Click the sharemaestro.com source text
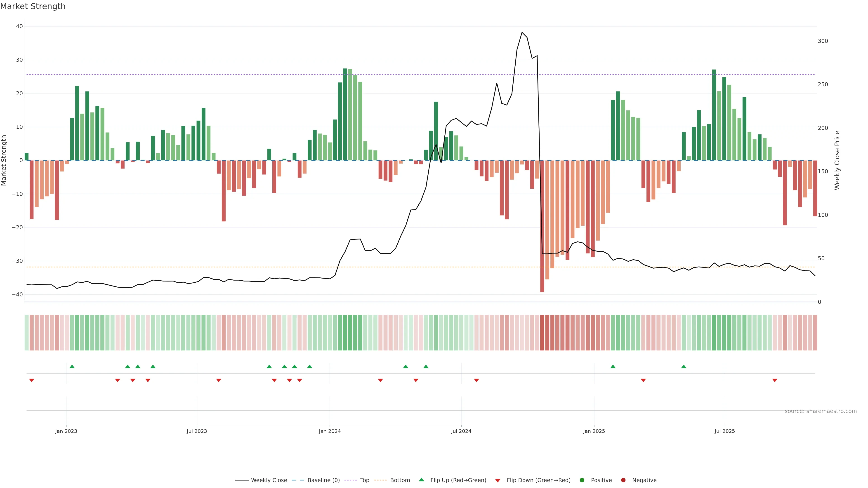The height and width of the screenshot is (488, 868). pyautogui.click(x=821, y=411)
